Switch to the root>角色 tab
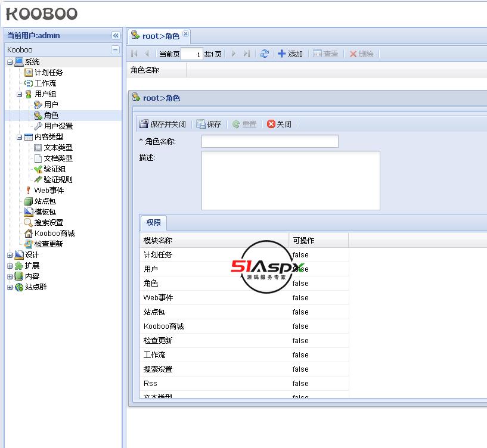This screenshot has height=448, width=487. [160, 36]
